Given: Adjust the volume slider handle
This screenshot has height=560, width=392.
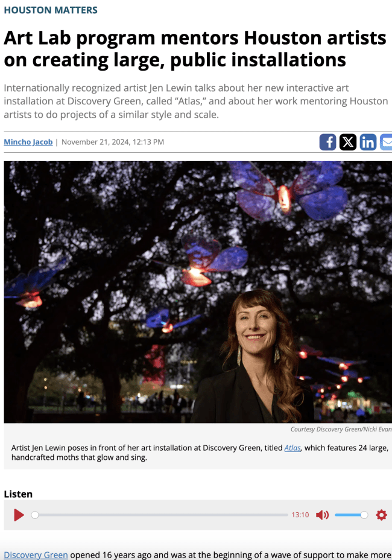Looking at the screenshot, I should [x=364, y=515].
